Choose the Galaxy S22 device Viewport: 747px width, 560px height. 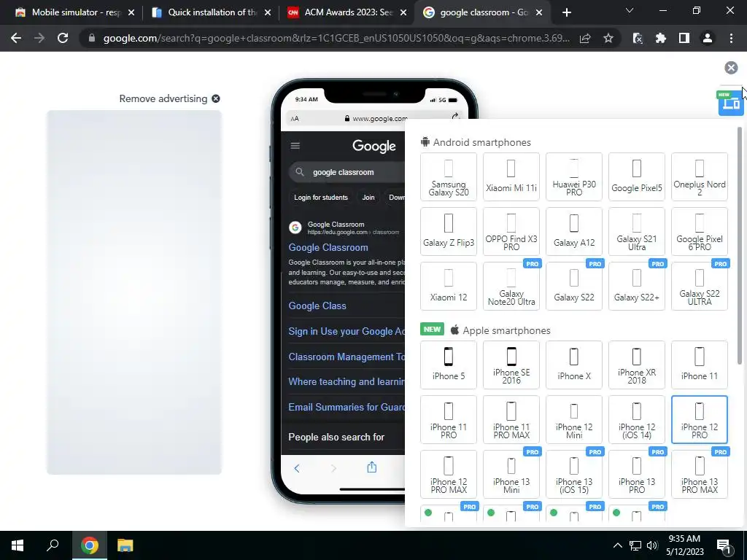pos(574,287)
